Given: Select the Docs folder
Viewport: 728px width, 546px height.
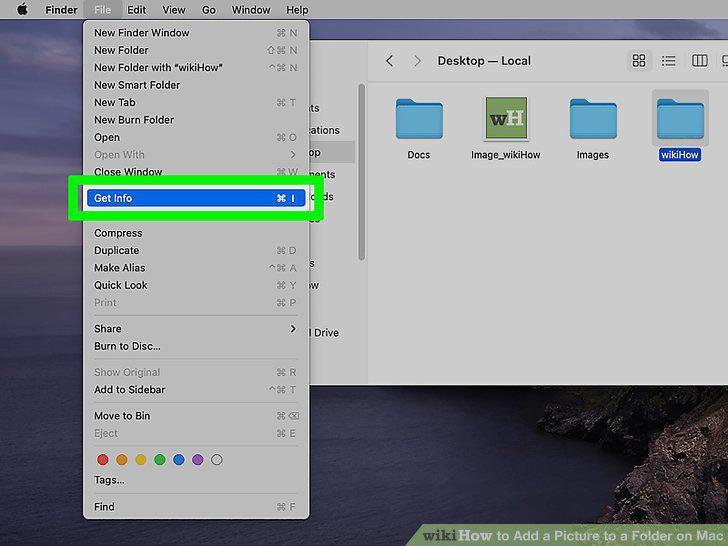Looking at the screenshot, I should tap(419, 119).
